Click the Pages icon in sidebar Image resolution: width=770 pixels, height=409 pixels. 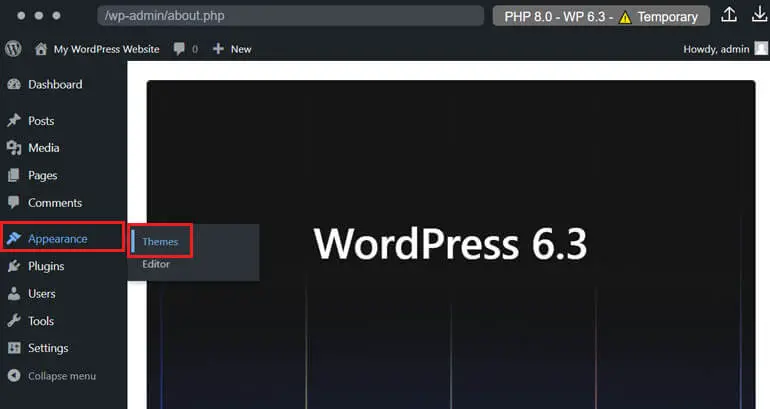point(14,175)
